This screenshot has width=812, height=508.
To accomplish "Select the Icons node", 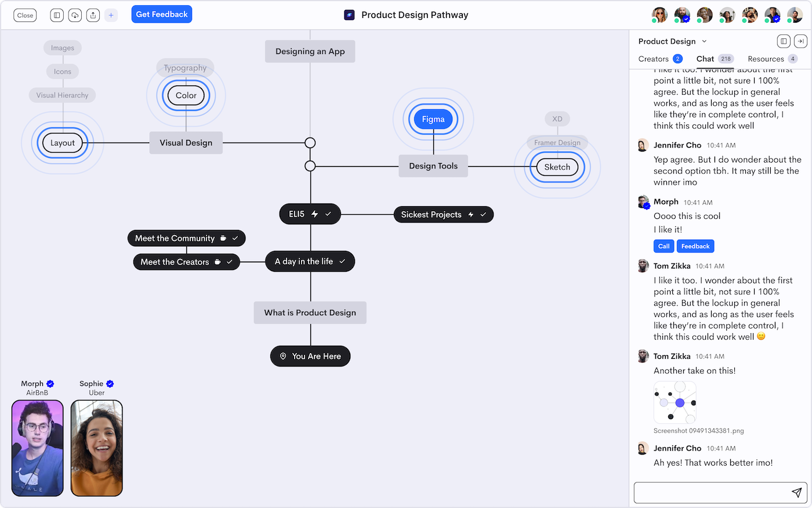I will pos(63,71).
